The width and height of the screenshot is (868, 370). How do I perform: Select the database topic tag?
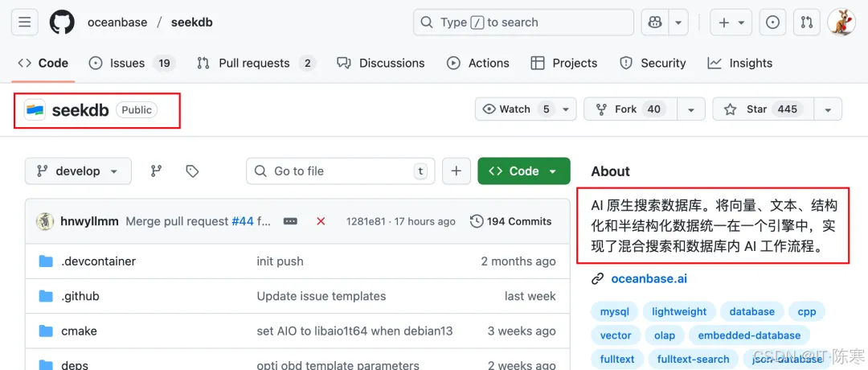pos(751,312)
